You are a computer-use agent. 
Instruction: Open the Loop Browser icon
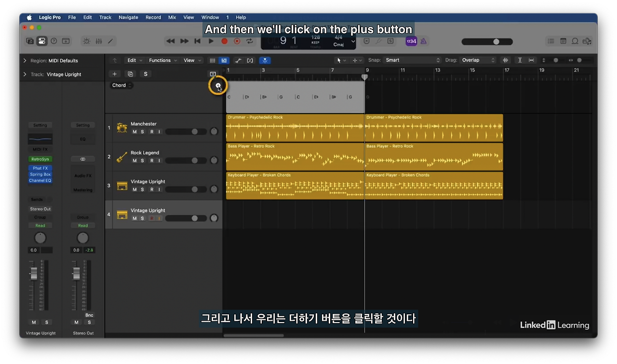[x=575, y=41]
